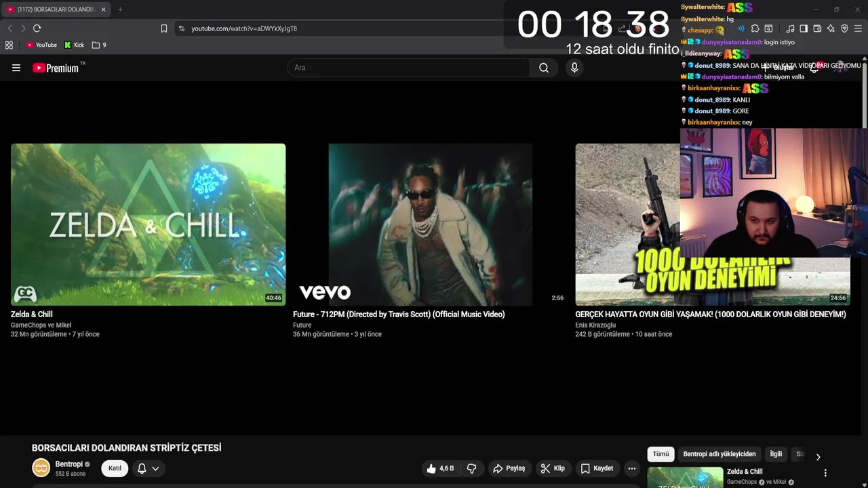
Task: Open a new tab with the plus button
Action: click(120, 9)
